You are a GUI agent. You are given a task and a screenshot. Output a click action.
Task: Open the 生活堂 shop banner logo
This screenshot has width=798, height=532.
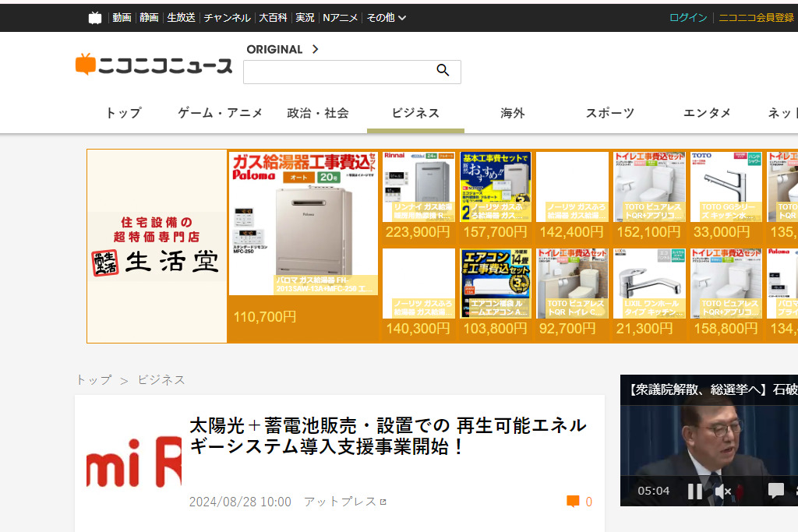(x=157, y=246)
